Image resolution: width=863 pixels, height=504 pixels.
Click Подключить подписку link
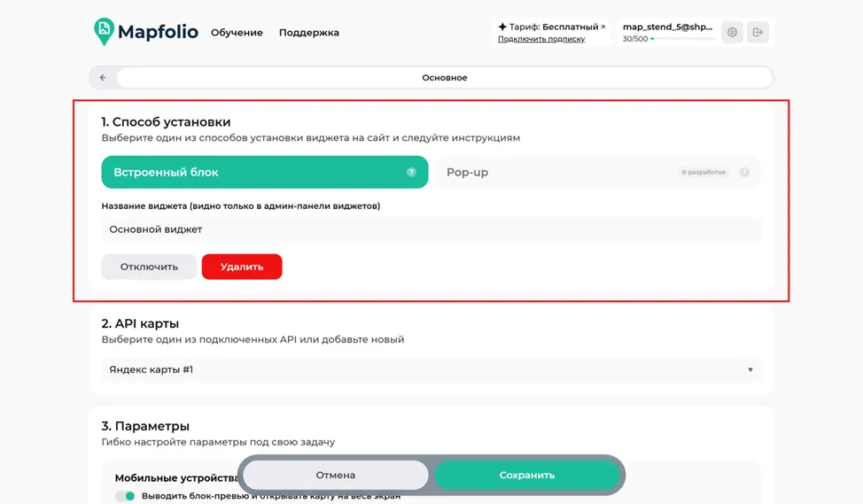(x=541, y=39)
